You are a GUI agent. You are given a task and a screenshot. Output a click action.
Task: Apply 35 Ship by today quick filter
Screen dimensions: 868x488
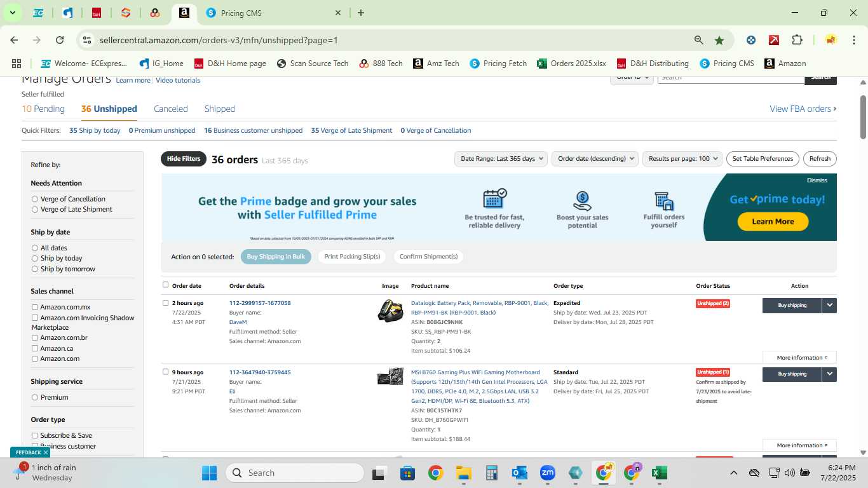coord(95,130)
